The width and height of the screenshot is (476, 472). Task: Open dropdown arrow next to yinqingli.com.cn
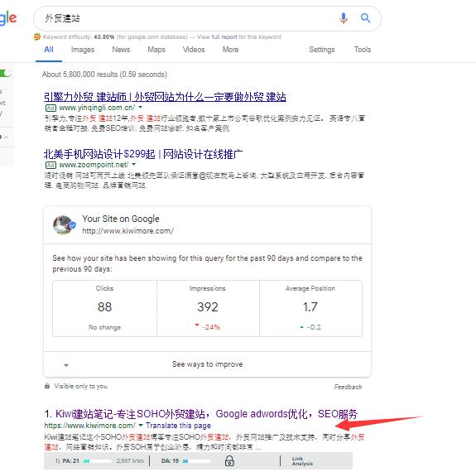point(140,107)
